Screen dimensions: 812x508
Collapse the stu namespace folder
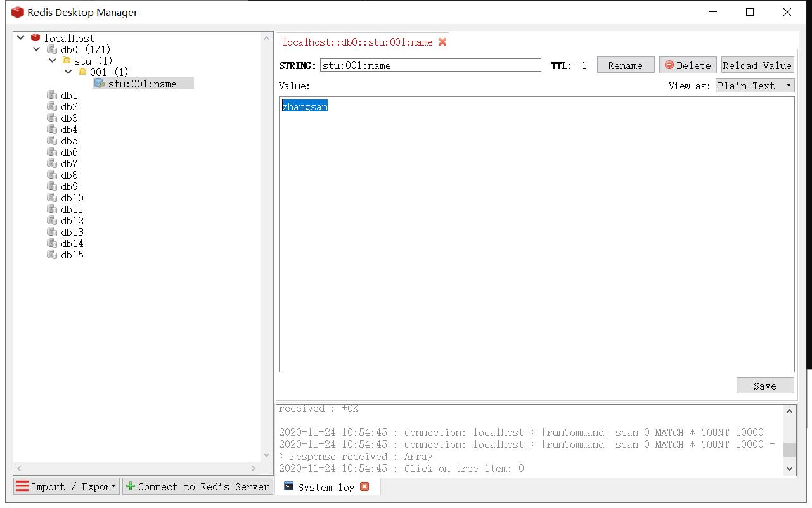point(53,61)
